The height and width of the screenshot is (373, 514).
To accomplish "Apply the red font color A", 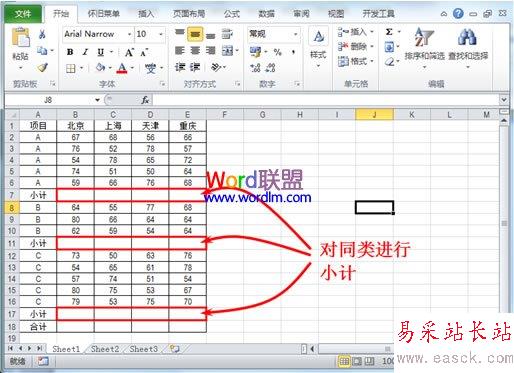I will tap(122, 68).
